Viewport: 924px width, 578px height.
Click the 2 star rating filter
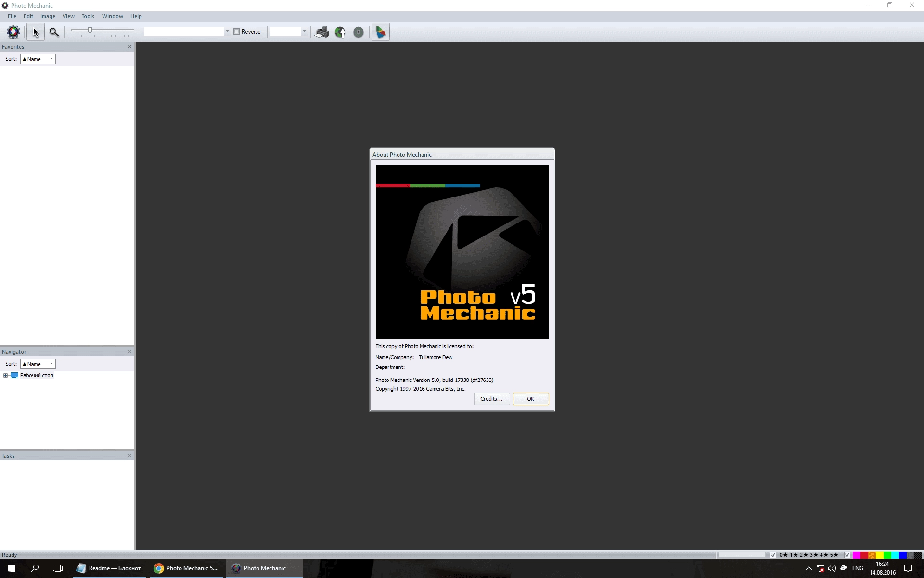coord(804,555)
